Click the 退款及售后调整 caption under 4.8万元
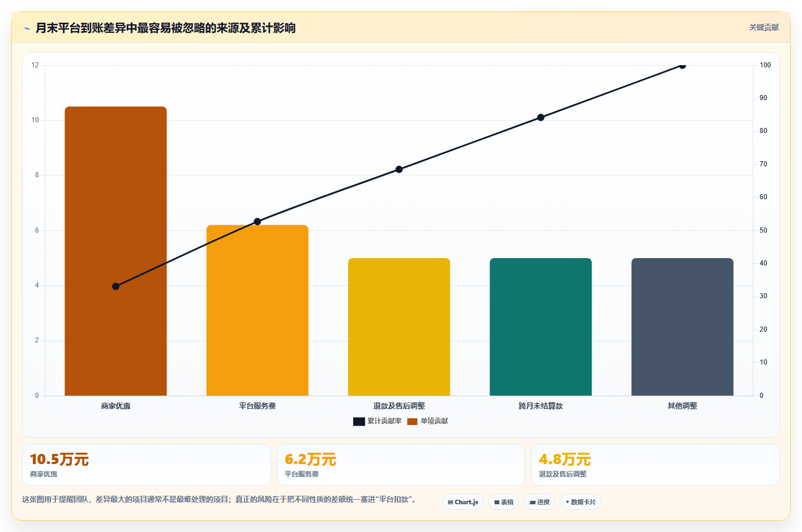Viewport: 802px width, 532px height. click(x=563, y=474)
